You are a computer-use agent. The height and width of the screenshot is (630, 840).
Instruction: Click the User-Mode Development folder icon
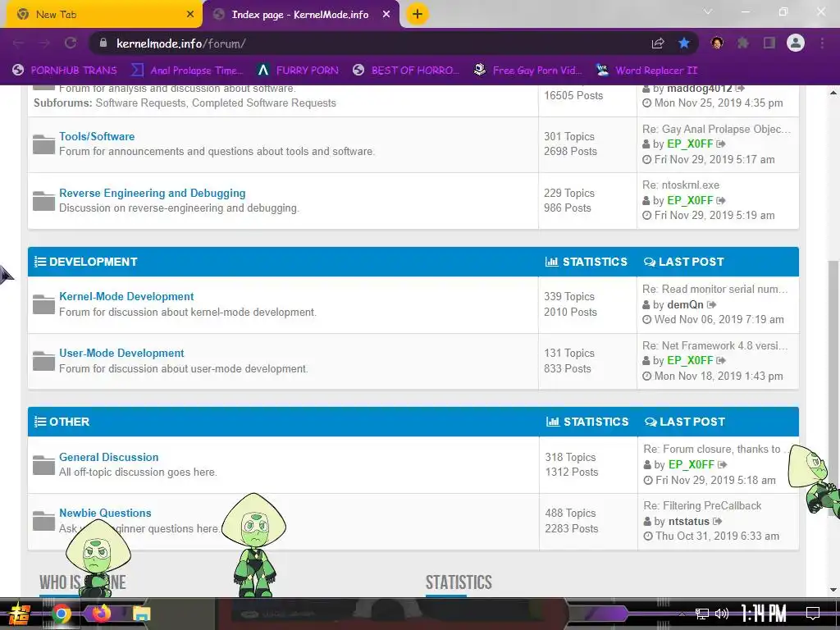point(43,361)
